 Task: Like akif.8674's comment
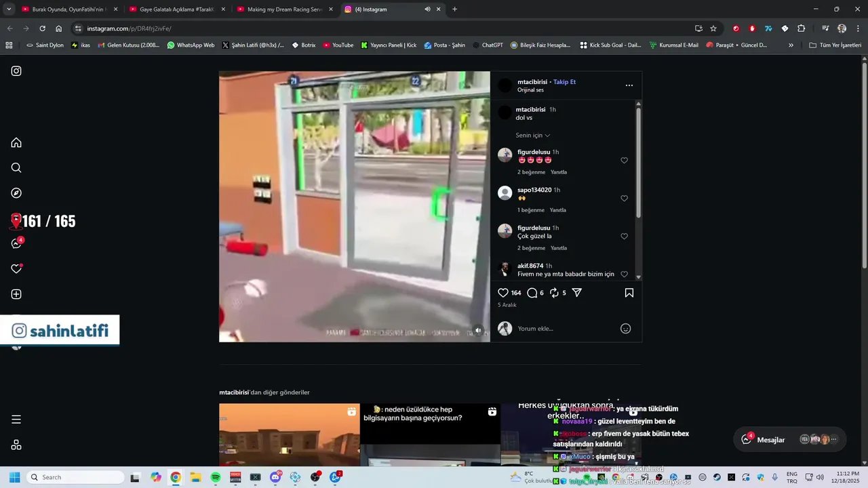625,274
